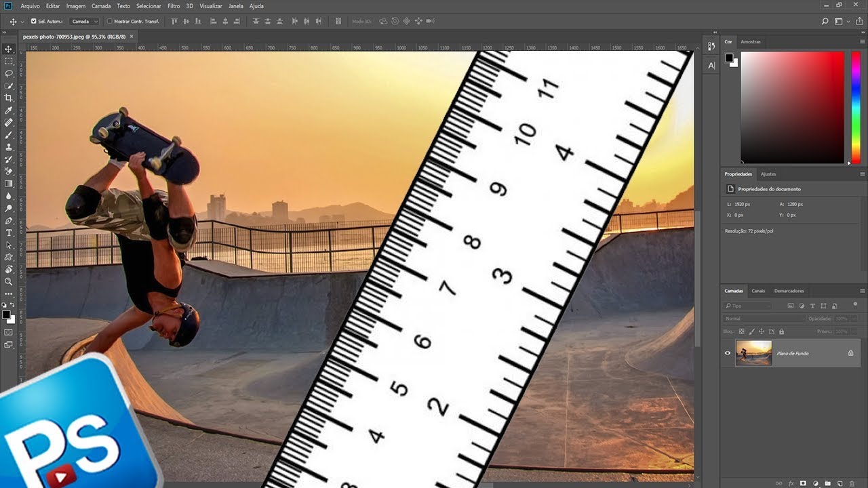Close the pexels-photo-700953.jpeg document tab
The image size is (868, 488).
[132, 36]
